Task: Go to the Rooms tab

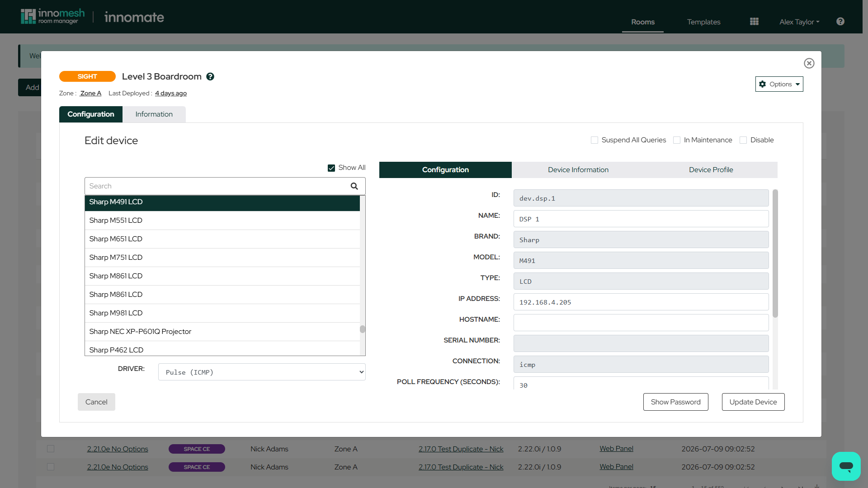Action: (x=643, y=22)
